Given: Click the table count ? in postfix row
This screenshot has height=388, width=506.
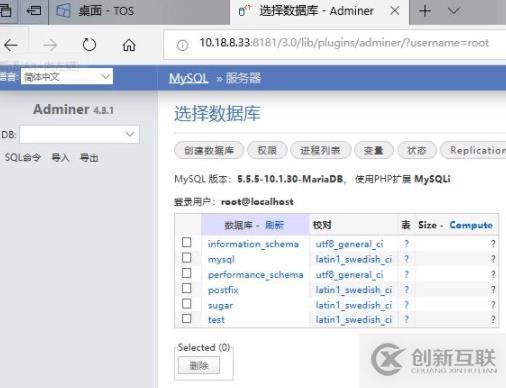Looking at the screenshot, I should (x=406, y=290).
